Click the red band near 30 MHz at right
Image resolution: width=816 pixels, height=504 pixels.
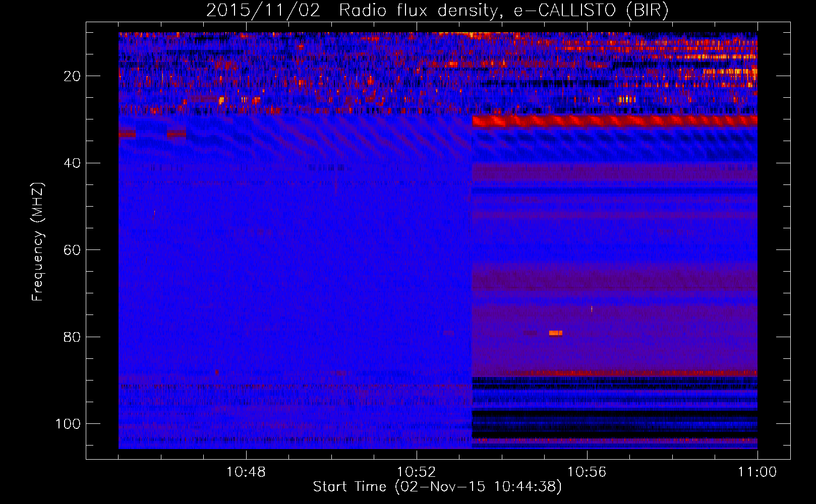coord(615,120)
